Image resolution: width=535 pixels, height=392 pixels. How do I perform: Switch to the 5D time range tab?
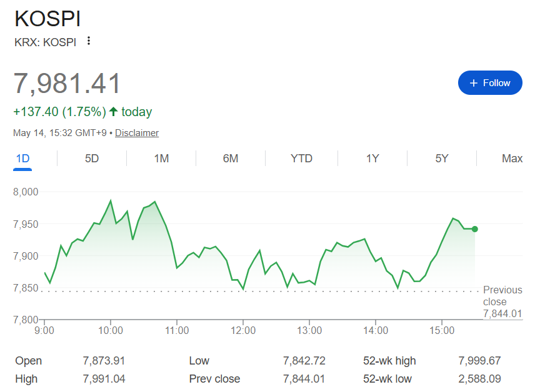[x=92, y=159]
